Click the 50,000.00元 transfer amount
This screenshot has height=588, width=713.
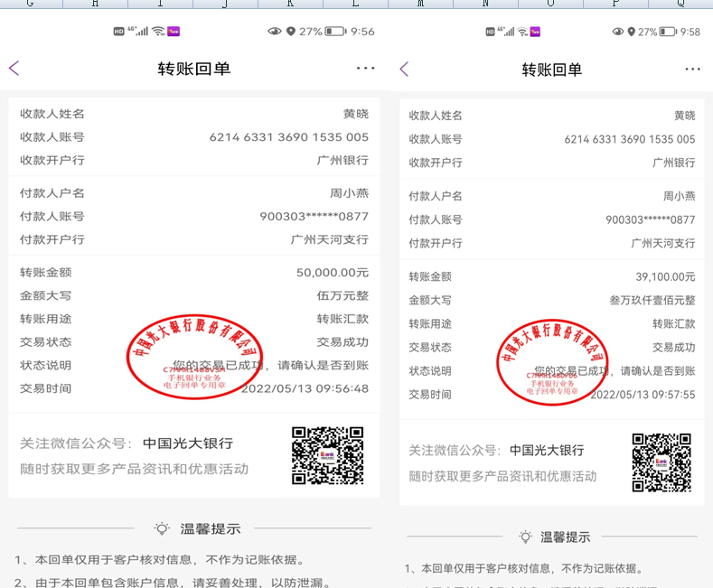tap(332, 273)
